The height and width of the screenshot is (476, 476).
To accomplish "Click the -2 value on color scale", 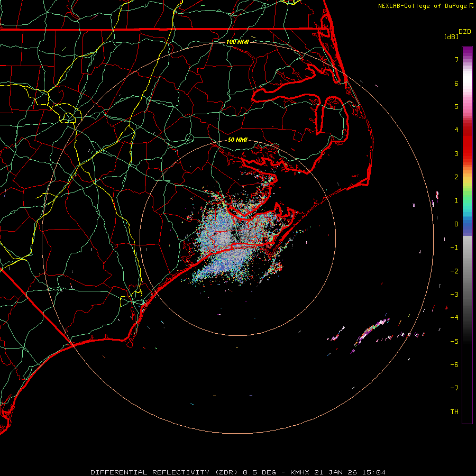I will pos(454,271).
